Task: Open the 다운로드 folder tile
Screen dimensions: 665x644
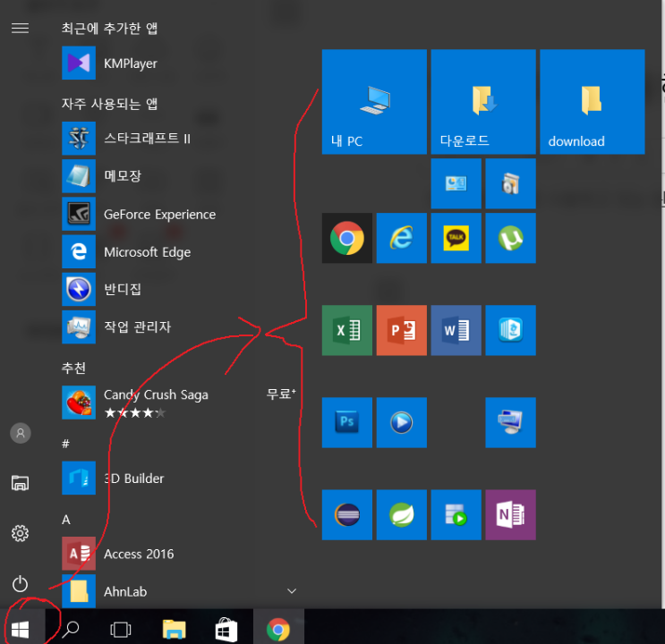Action: click(x=483, y=102)
